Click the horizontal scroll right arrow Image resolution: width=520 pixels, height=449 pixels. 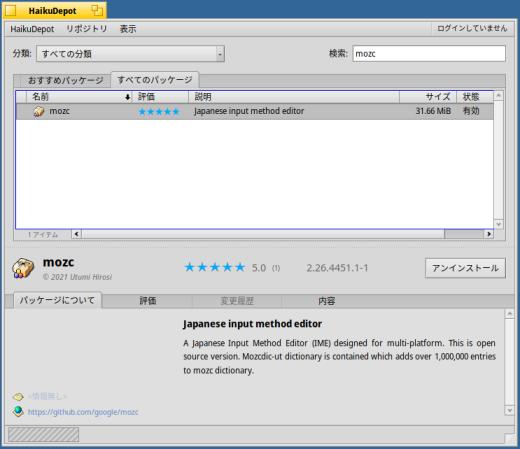489,234
